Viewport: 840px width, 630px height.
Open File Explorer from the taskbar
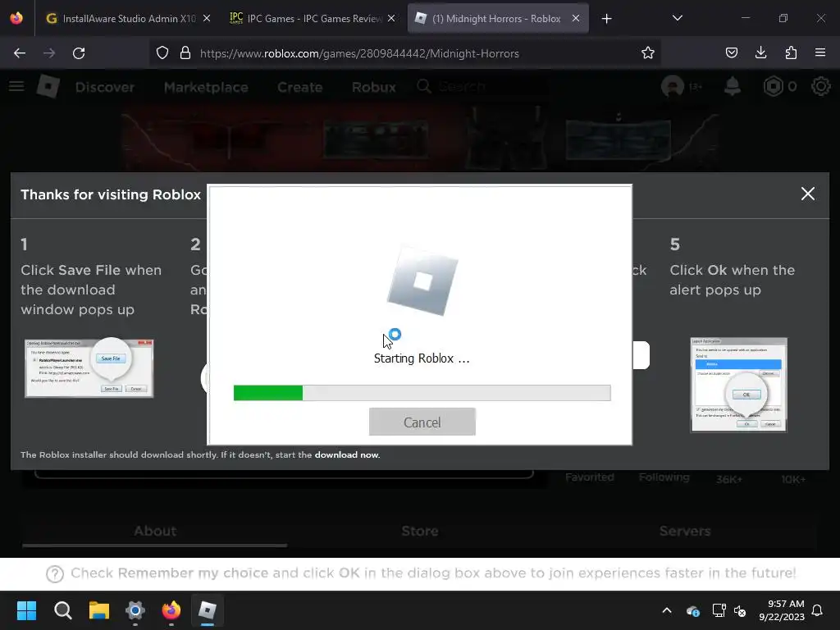(99, 610)
